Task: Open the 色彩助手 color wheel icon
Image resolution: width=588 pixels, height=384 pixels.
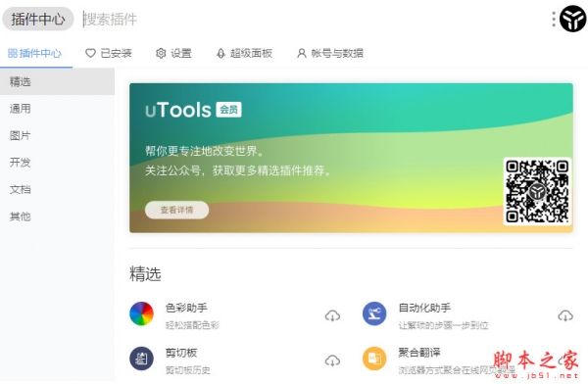Action: tap(142, 313)
